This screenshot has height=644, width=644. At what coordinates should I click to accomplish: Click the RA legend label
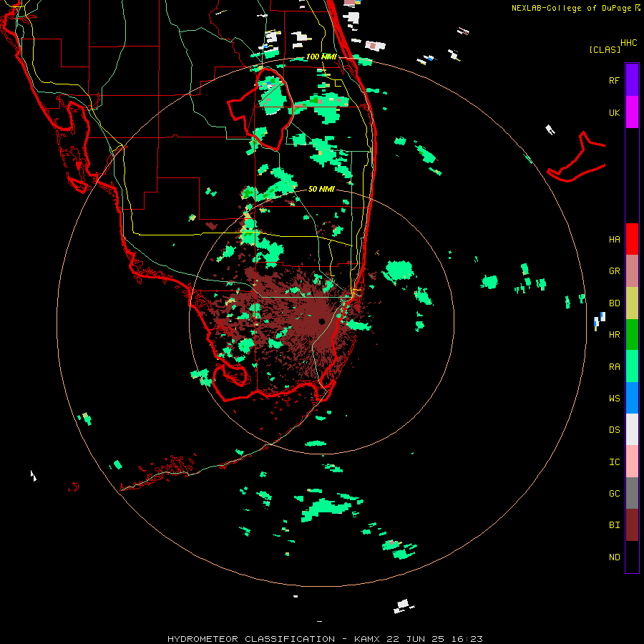[614, 367]
